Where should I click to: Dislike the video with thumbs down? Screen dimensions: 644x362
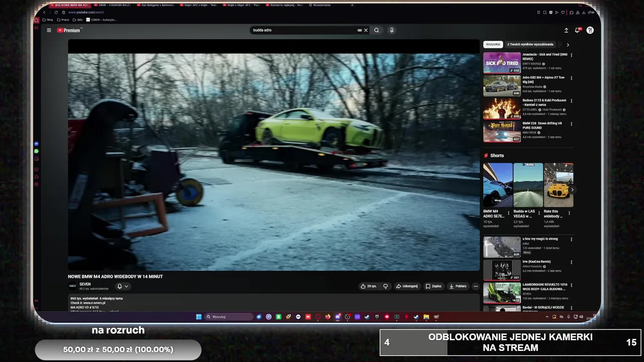(385, 286)
